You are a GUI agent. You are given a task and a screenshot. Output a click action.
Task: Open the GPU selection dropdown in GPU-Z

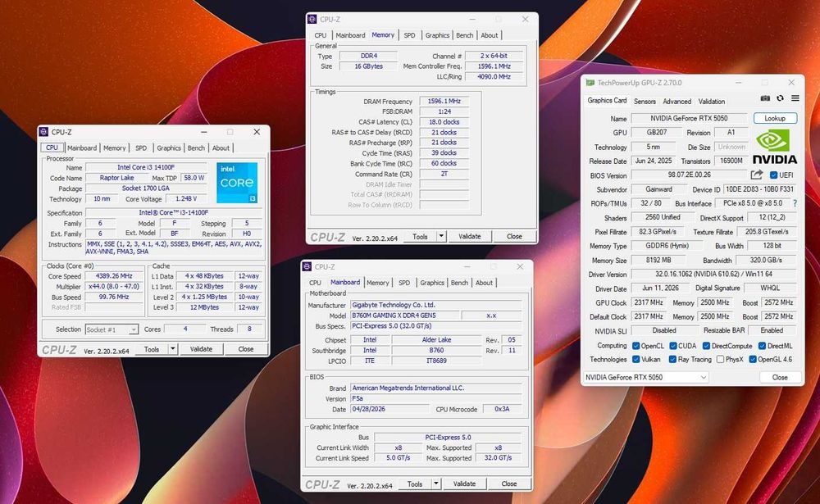click(646, 377)
